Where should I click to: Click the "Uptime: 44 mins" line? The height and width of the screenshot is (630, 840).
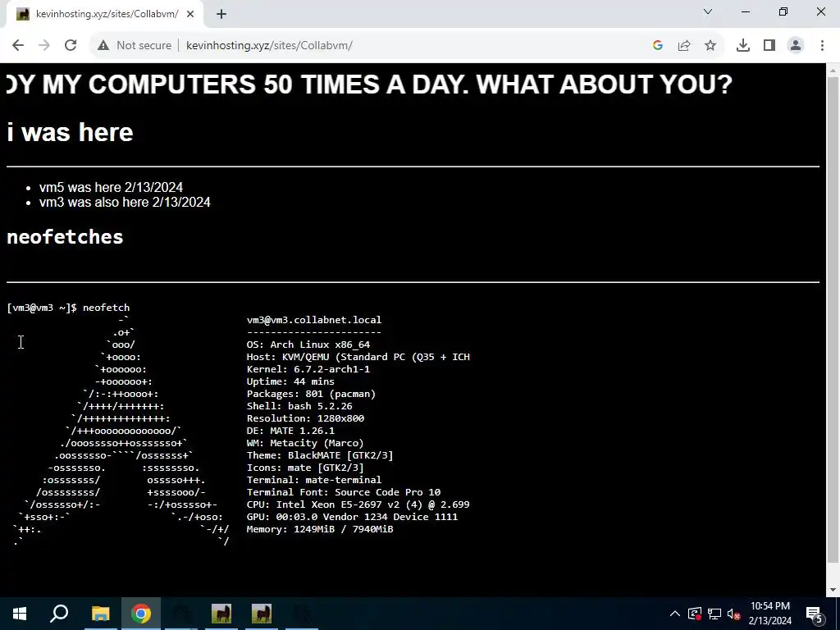click(290, 381)
